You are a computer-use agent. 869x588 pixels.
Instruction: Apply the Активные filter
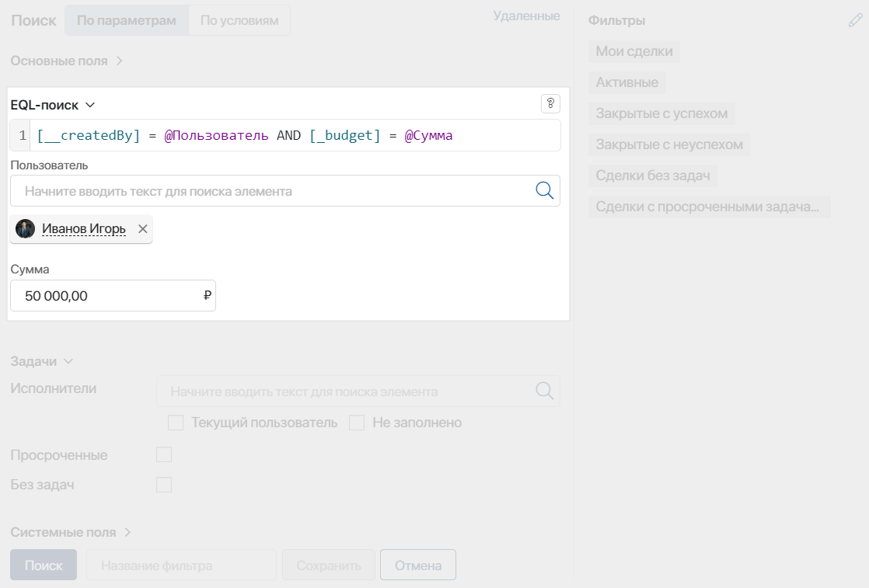click(x=626, y=82)
